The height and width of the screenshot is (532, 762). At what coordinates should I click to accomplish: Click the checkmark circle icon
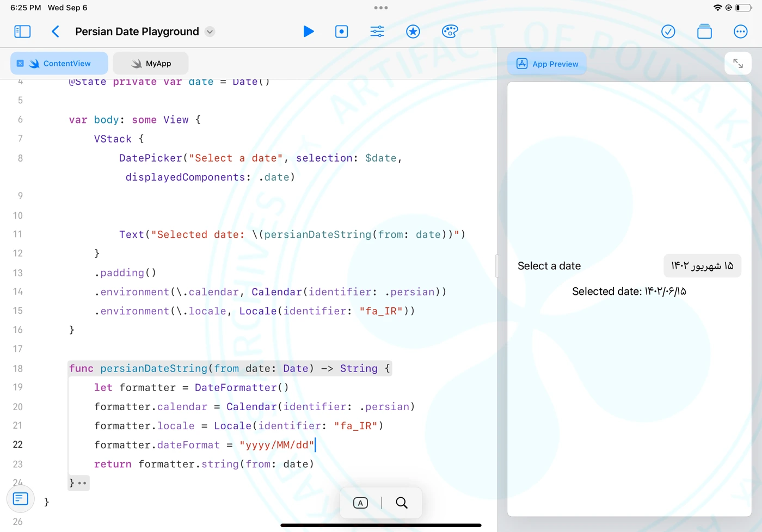point(668,32)
